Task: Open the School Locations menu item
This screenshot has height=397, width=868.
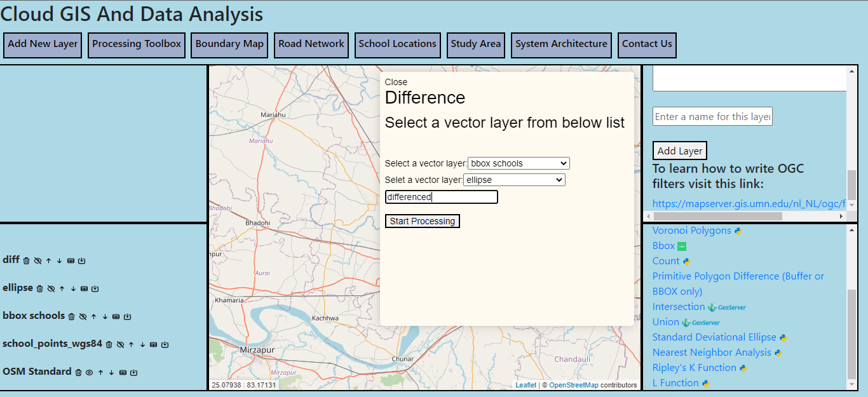Action: tap(397, 44)
